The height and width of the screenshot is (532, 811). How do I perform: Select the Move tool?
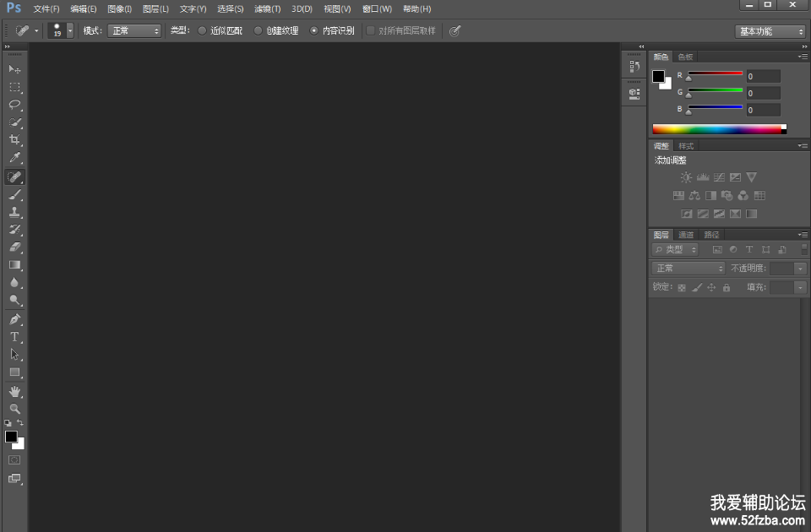pyautogui.click(x=14, y=69)
